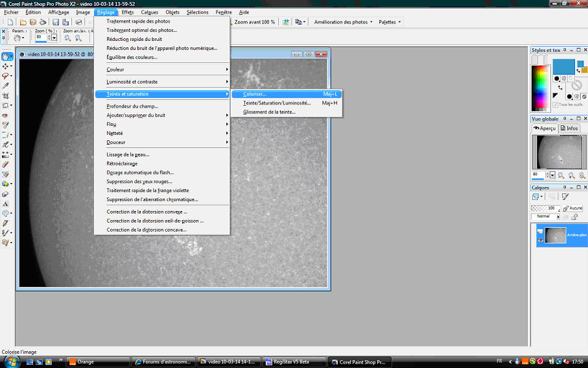Screen dimensions: 588x368
Task: Expand the Couleur submenu
Action: pos(162,69)
